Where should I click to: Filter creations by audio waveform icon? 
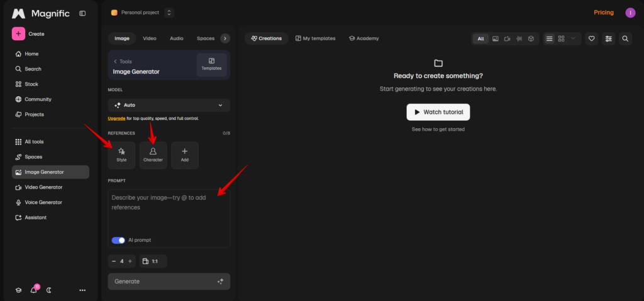pyautogui.click(x=519, y=38)
